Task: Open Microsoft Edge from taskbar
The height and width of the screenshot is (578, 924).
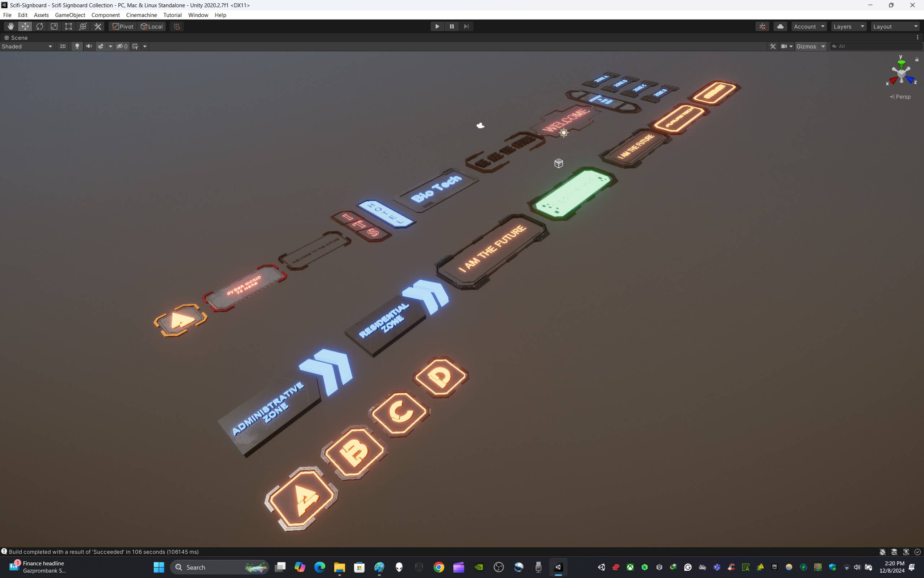Action: [x=319, y=567]
